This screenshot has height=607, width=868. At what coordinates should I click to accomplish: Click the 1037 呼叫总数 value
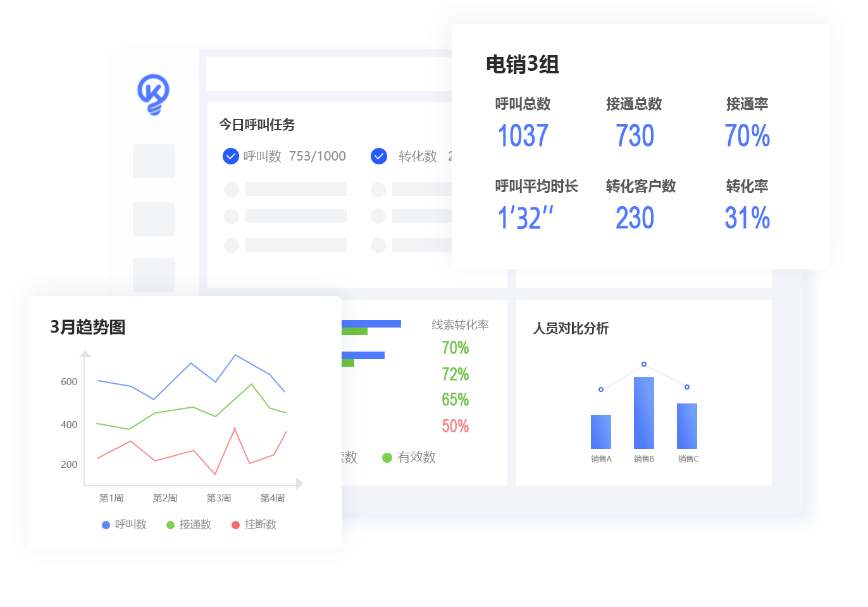pyautogui.click(x=523, y=136)
